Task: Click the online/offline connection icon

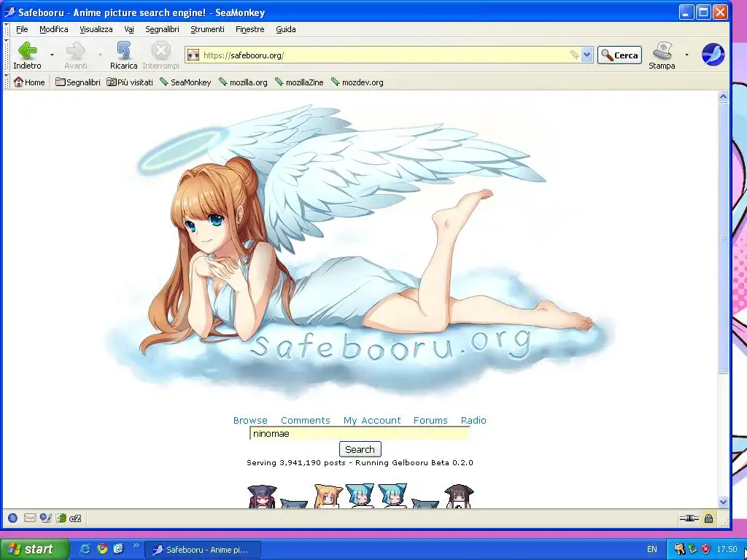Action: tap(689, 518)
